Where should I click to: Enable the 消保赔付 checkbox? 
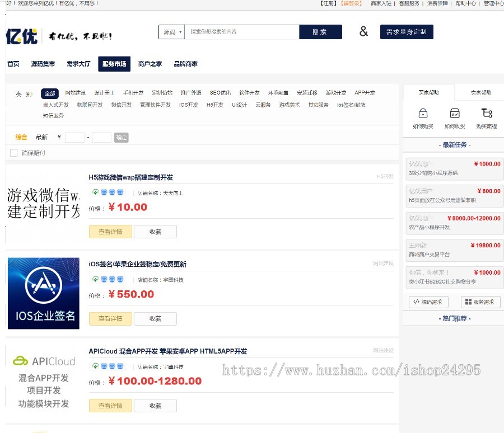[x=14, y=153]
